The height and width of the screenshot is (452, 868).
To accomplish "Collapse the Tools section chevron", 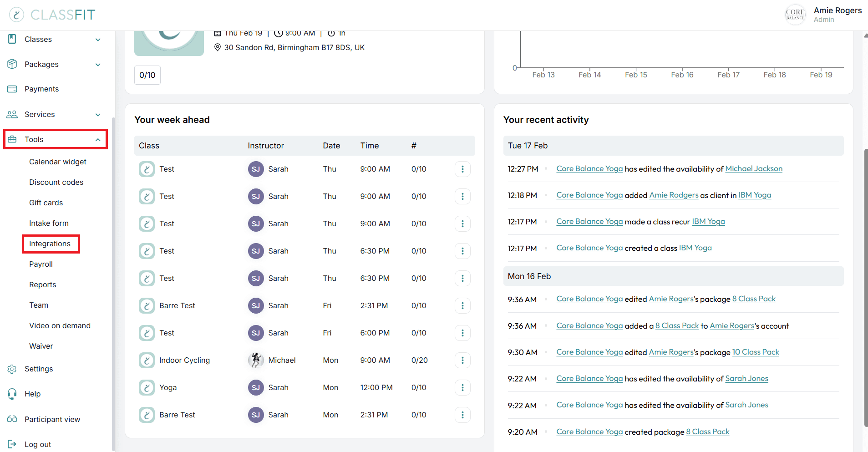I will pos(98,140).
